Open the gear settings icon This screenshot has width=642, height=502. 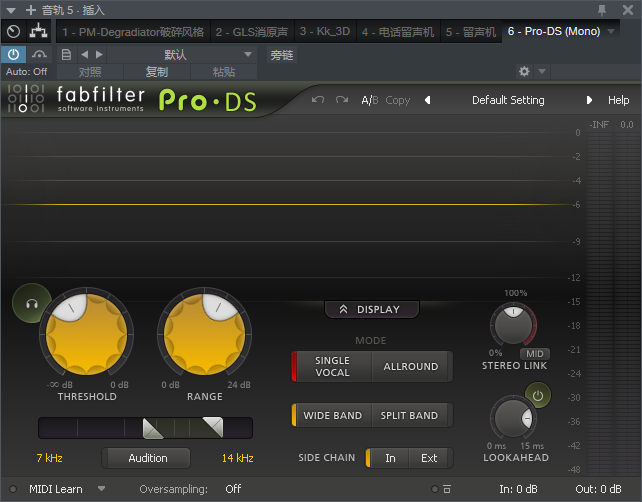[x=524, y=71]
